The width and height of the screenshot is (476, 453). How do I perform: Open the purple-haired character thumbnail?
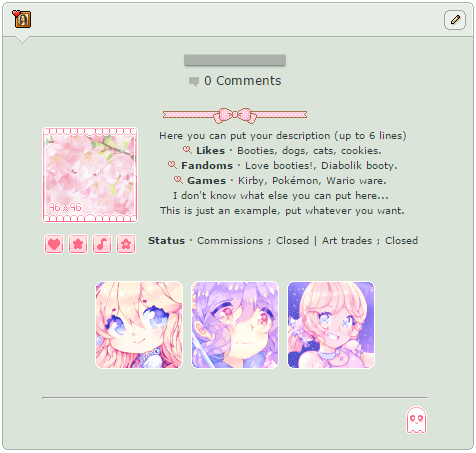pyautogui.click(x=235, y=325)
